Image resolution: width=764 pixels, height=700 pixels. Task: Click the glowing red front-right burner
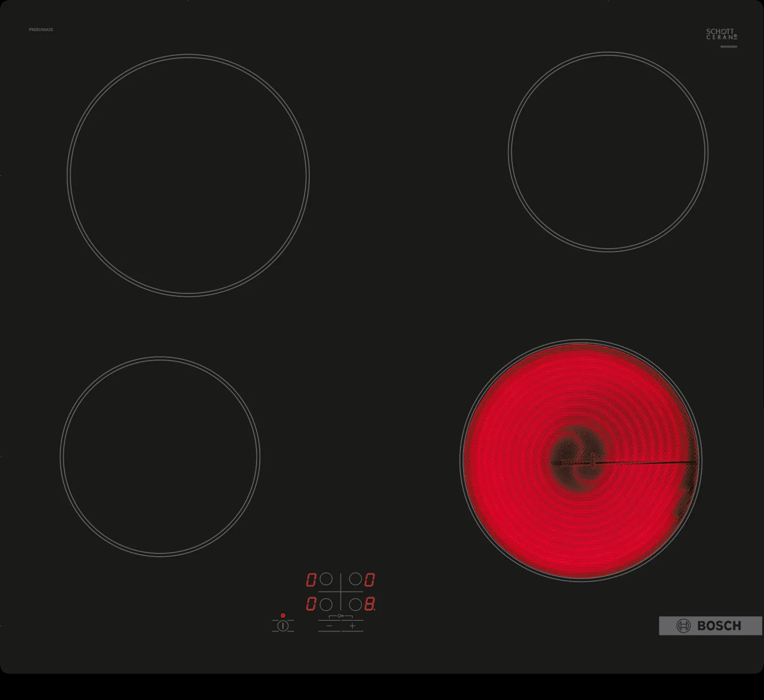click(x=581, y=461)
